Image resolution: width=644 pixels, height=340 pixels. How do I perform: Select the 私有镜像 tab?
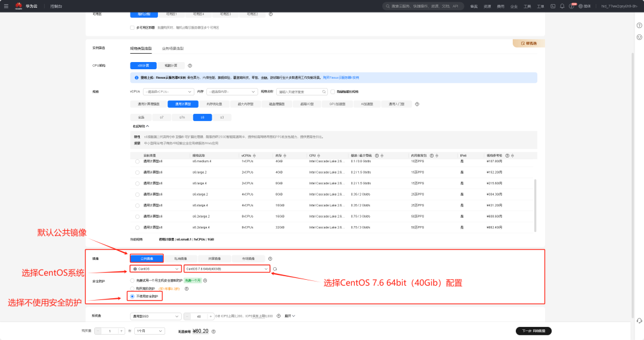[x=181, y=259]
